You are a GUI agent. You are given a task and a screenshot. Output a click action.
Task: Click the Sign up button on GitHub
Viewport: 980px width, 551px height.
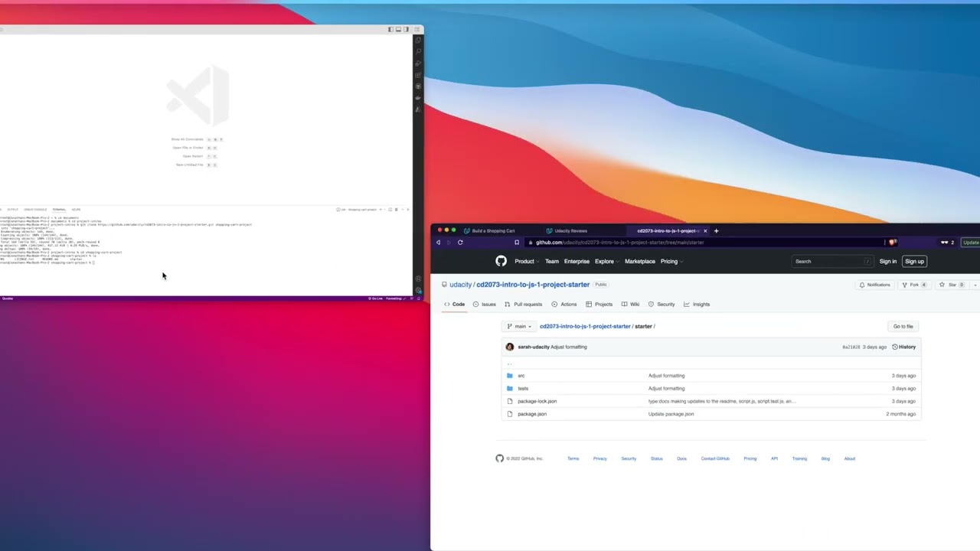click(x=914, y=261)
